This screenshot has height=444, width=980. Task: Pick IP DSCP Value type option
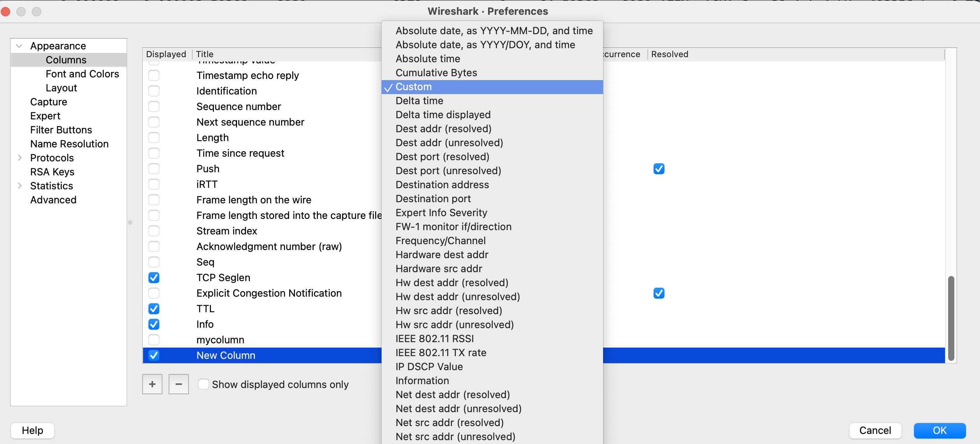(x=429, y=367)
